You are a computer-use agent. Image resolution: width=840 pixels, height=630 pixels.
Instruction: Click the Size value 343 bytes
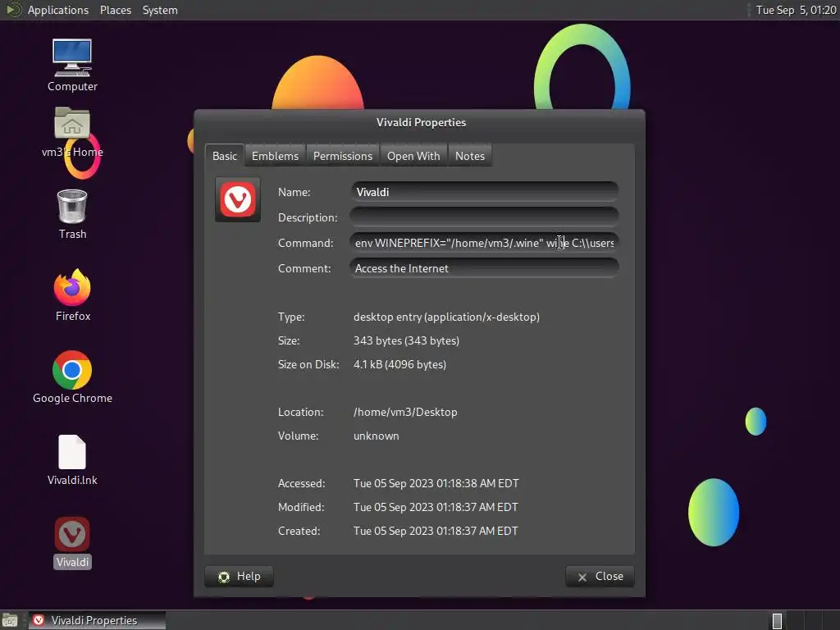(x=406, y=340)
